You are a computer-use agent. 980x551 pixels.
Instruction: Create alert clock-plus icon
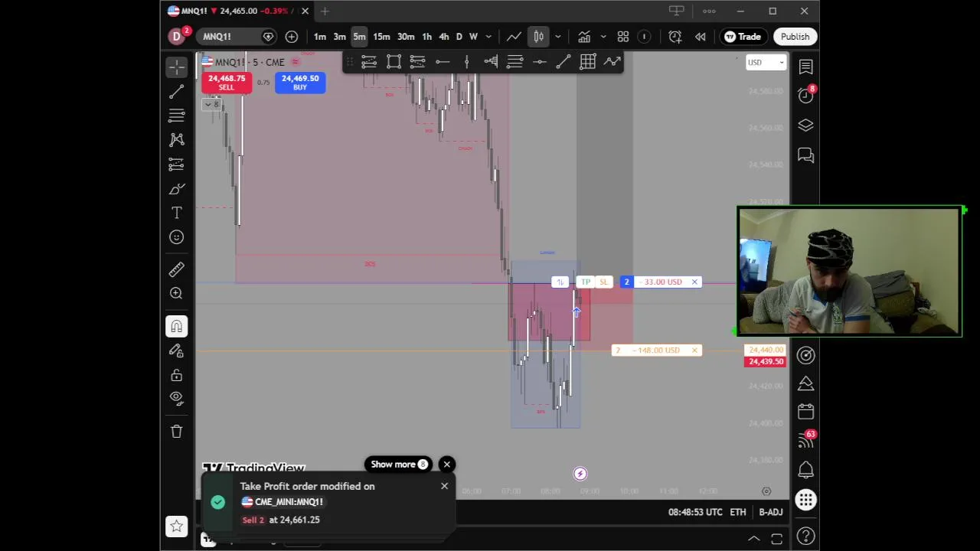[x=675, y=37]
